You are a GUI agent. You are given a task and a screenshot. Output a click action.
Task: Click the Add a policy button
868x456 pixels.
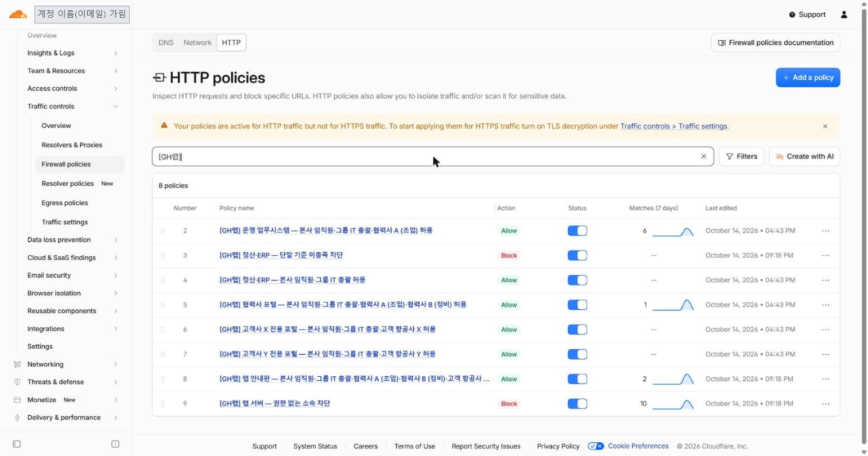(808, 77)
